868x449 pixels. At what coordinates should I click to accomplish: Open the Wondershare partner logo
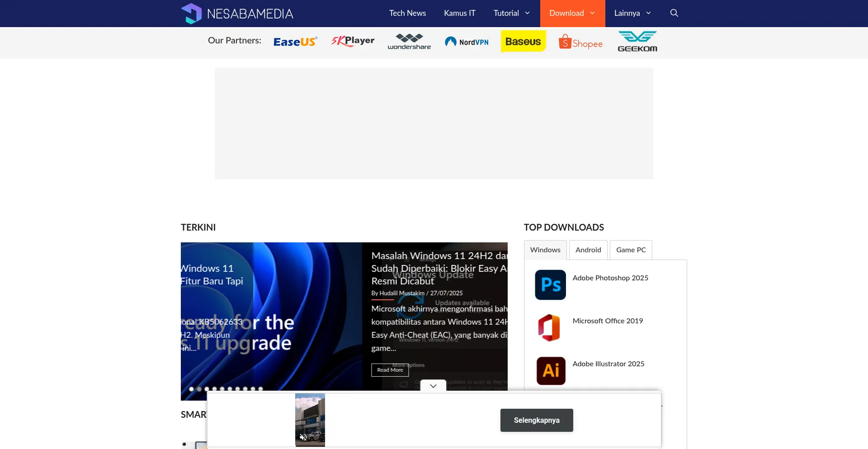click(409, 42)
